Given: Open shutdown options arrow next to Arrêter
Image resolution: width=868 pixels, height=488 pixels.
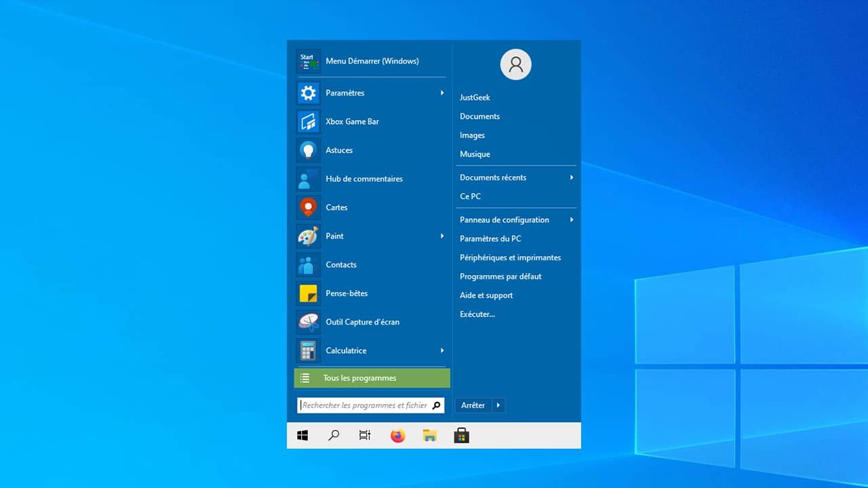Looking at the screenshot, I should pos(498,405).
